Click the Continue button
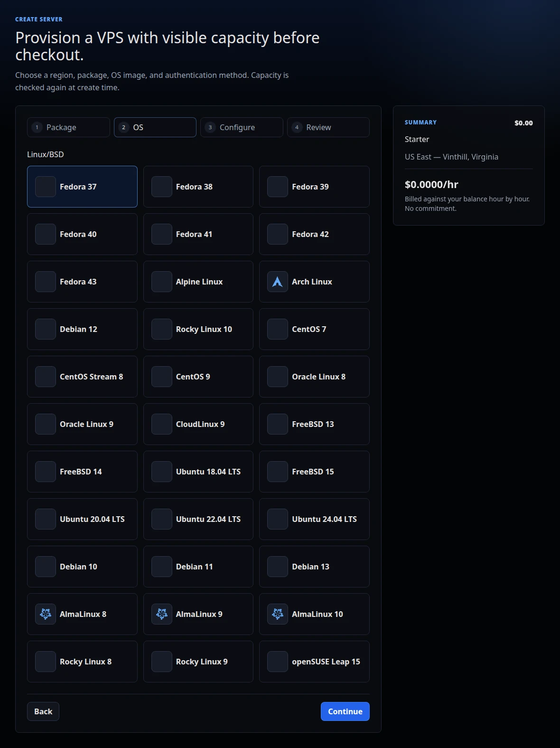The height and width of the screenshot is (748, 560). [x=345, y=711]
